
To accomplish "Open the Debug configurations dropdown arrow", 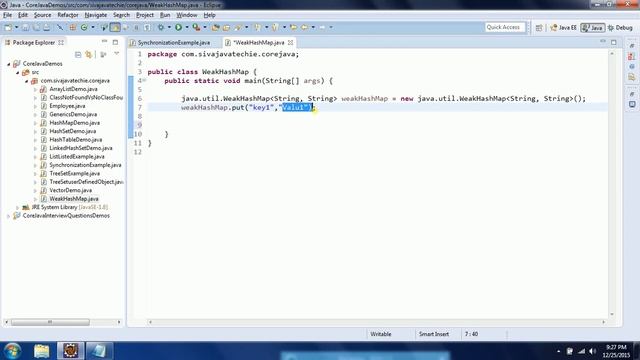I will click(x=169, y=27).
